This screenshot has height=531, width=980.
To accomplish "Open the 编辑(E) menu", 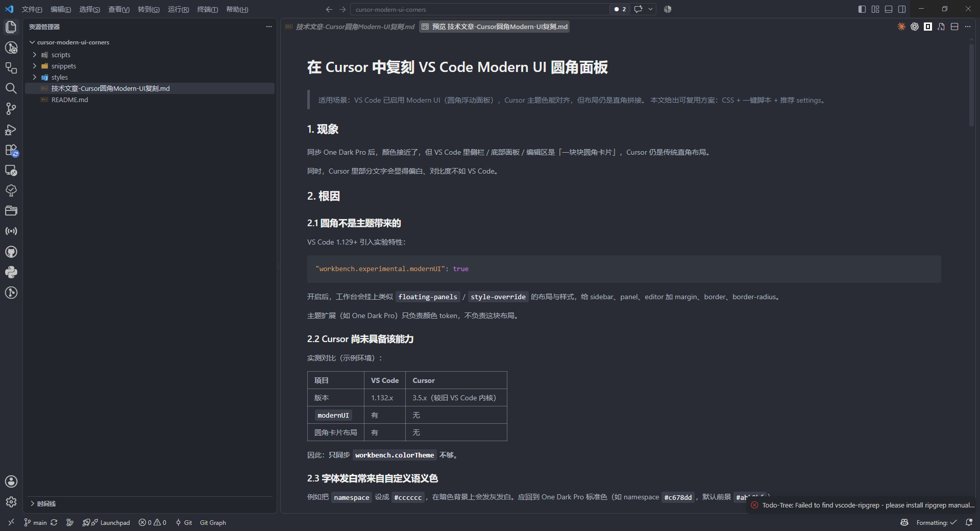I will (61, 9).
